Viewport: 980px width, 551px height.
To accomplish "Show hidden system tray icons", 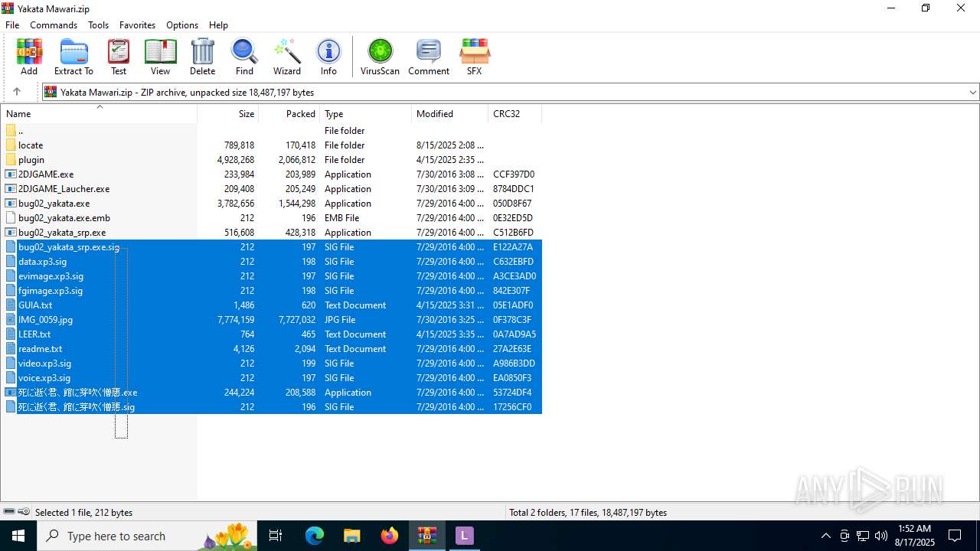I will point(825,536).
